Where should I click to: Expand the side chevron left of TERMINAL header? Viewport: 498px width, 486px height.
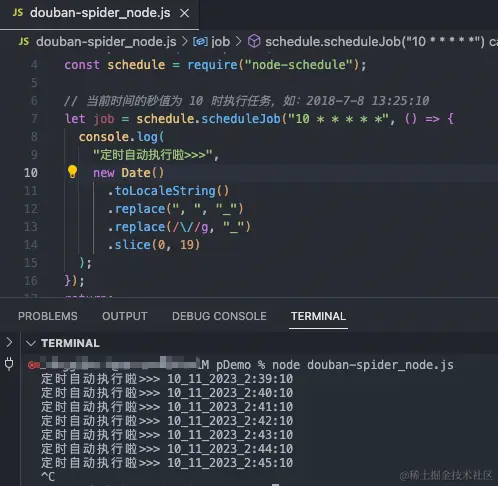pyautogui.click(x=9, y=342)
